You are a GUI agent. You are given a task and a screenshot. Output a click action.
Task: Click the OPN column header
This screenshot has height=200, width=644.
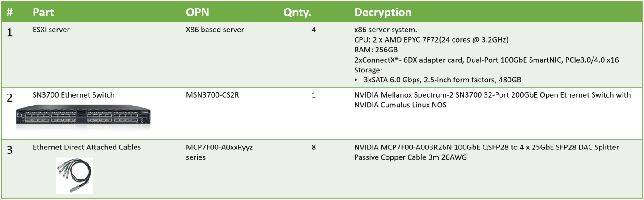(x=198, y=12)
